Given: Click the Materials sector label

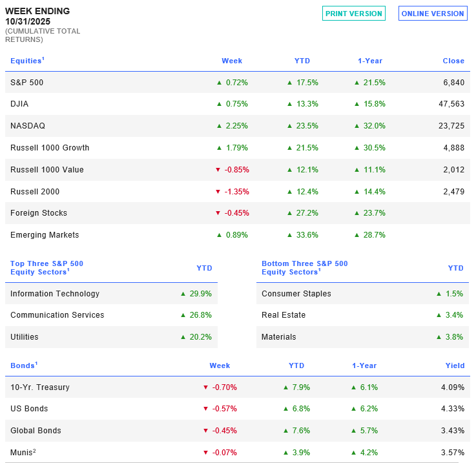Looking at the screenshot, I should pyautogui.click(x=278, y=336).
